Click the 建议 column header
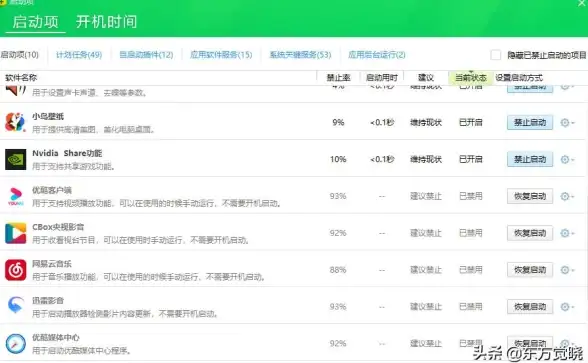 [x=426, y=78]
